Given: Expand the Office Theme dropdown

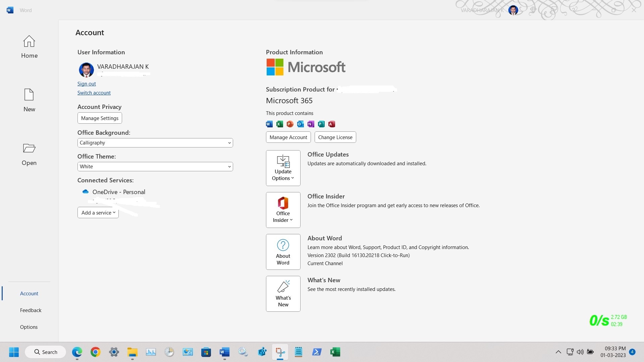Looking at the screenshot, I should (x=155, y=167).
